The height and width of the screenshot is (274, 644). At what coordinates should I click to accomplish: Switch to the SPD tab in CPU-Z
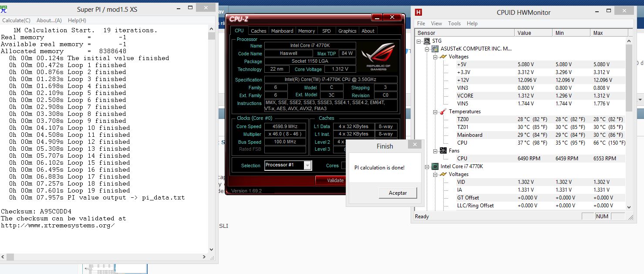326,30
